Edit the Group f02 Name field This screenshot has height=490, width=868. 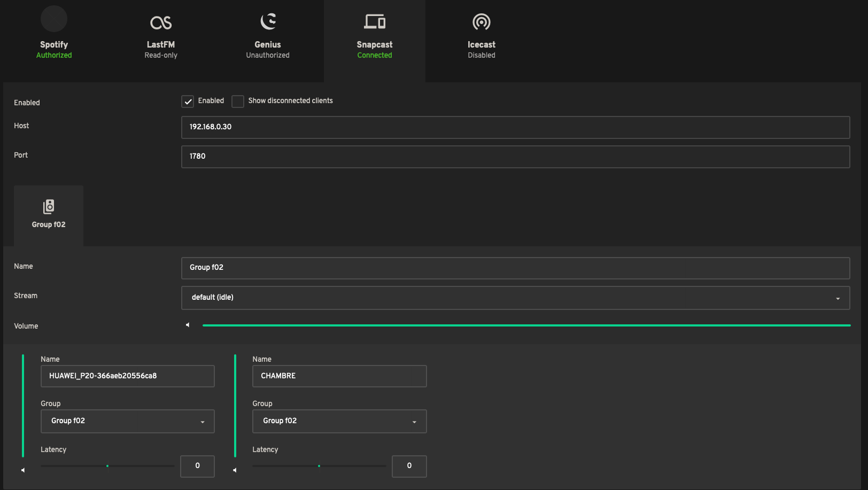515,268
